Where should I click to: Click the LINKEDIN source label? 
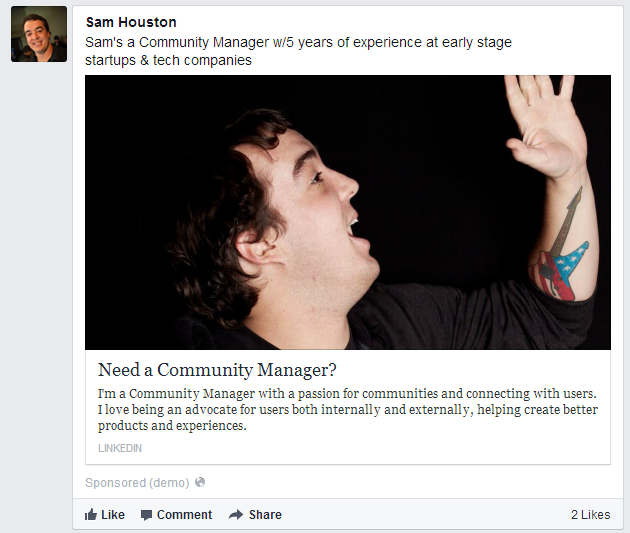[120, 448]
